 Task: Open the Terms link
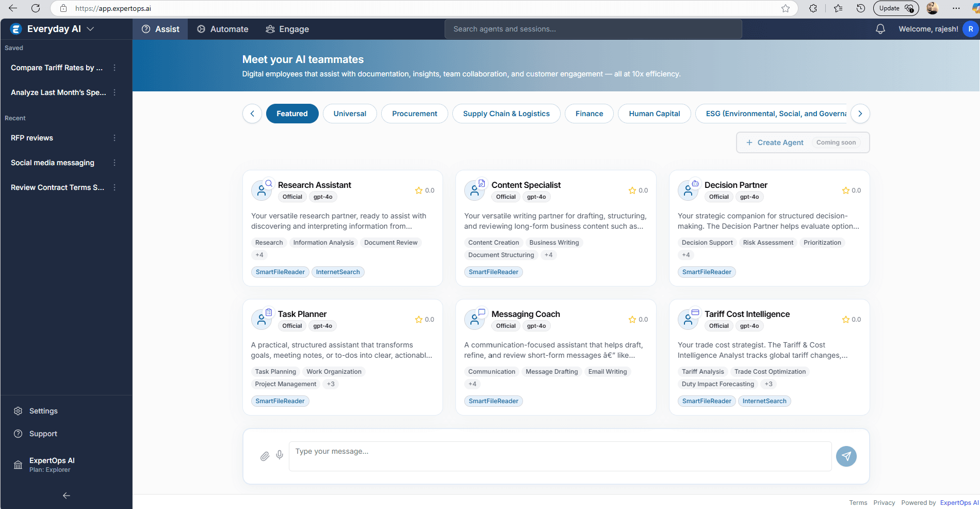pos(858,503)
